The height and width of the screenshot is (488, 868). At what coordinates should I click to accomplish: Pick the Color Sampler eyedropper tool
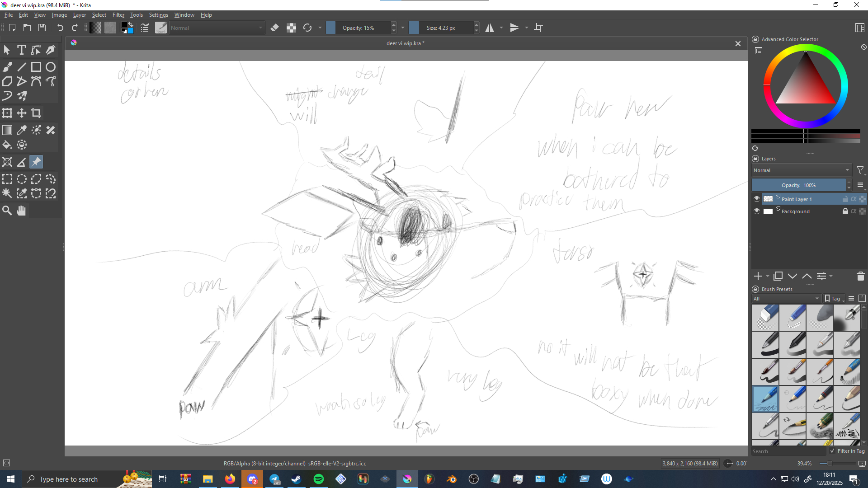[22, 130]
